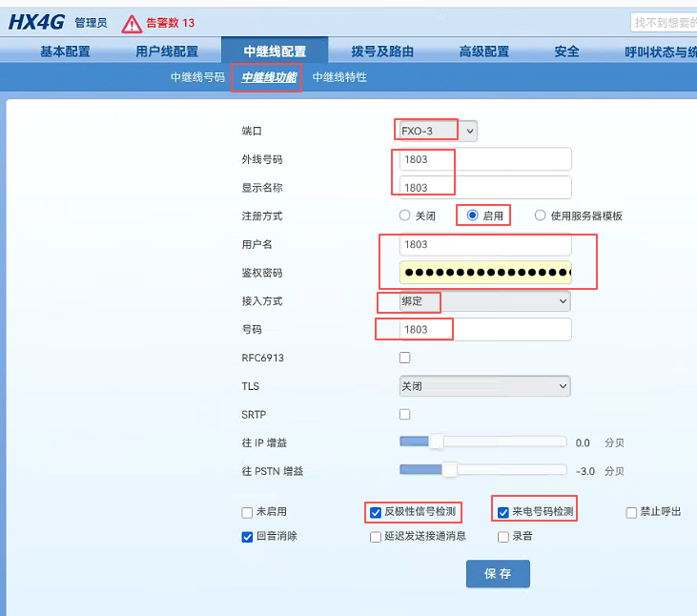Click the search box at top right
The height and width of the screenshot is (616, 697).
pyautogui.click(x=664, y=23)
